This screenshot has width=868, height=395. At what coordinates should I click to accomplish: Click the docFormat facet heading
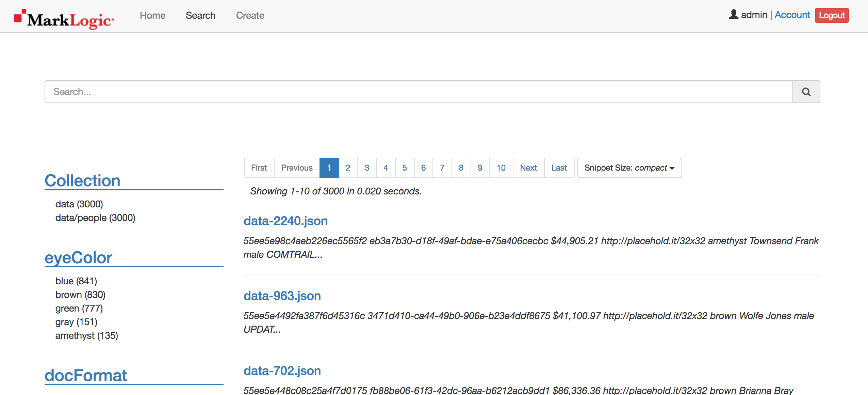coord(86,375)
